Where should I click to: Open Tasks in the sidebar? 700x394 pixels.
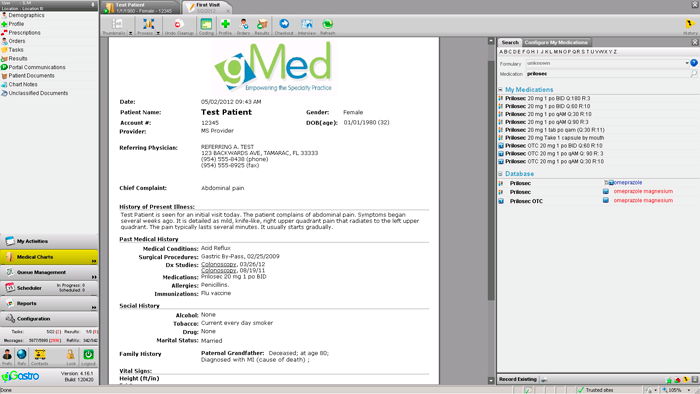coord(16,50)
